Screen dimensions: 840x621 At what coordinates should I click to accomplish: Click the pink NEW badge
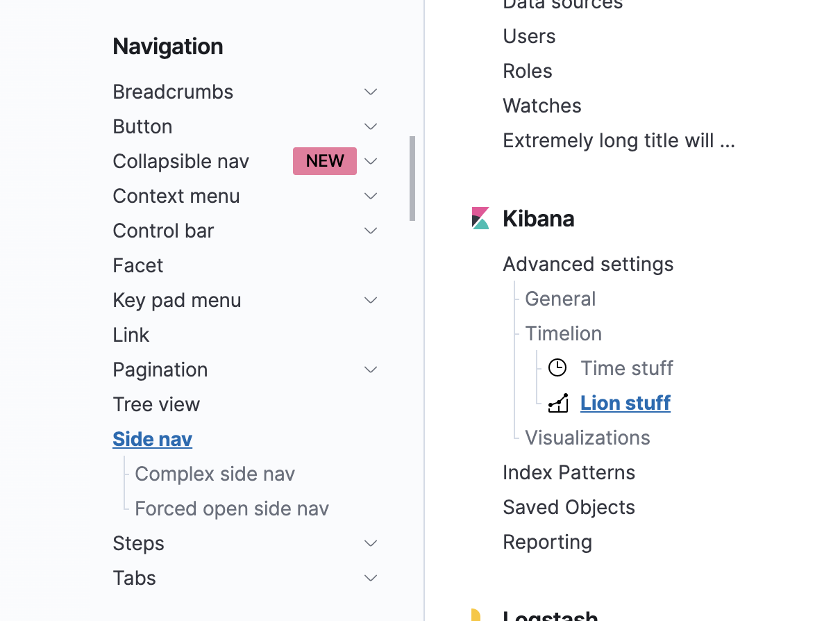coord(325,161)
